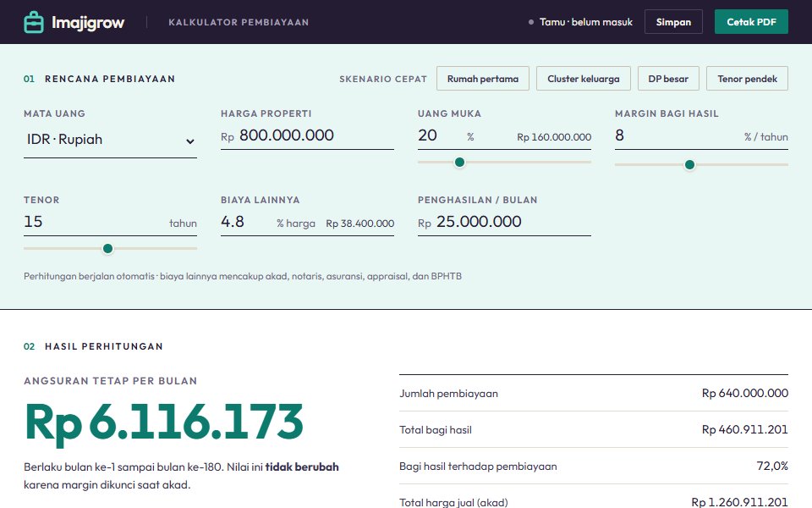Image resolution: width=812 pixels, height=508 pixels.
Task: Click the KALKULATOR PEMBIAYAAN header label
Action: point(239,22)
